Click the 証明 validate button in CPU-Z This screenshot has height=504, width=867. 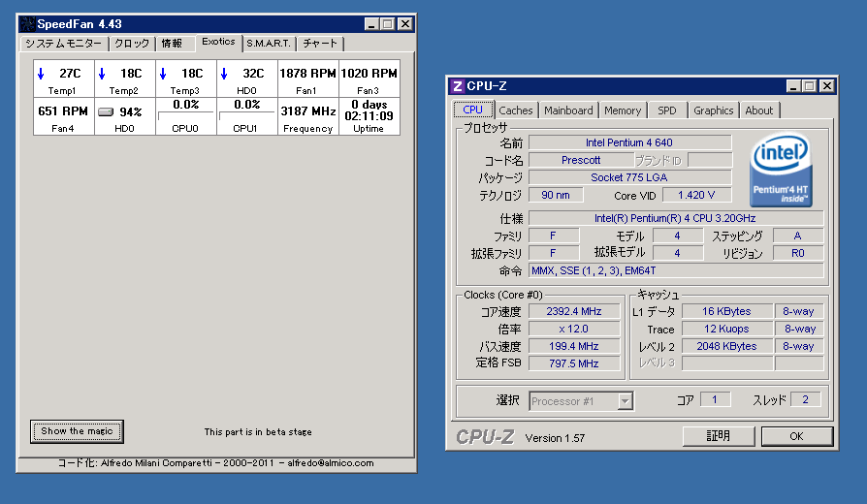719,436
